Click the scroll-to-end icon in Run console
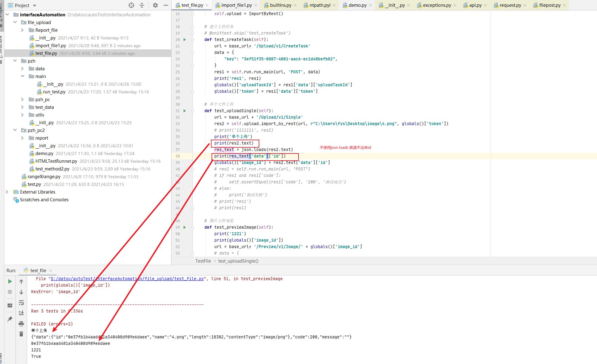Screen dimensions: 597x364 [21, 313]
